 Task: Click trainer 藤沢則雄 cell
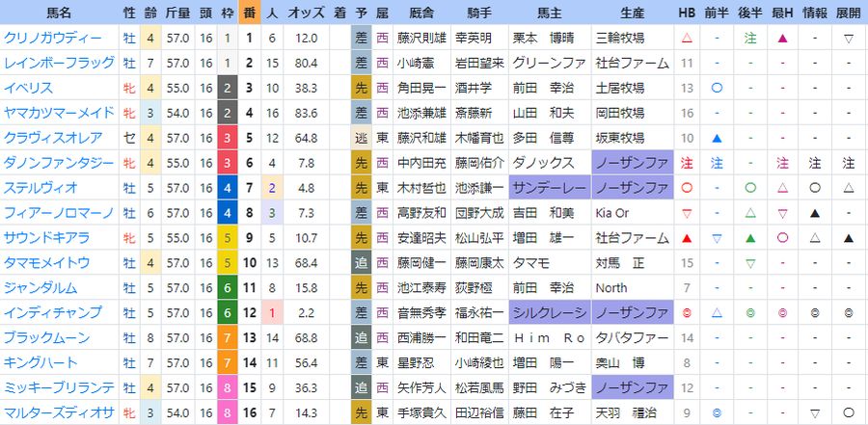click(421, 39)
